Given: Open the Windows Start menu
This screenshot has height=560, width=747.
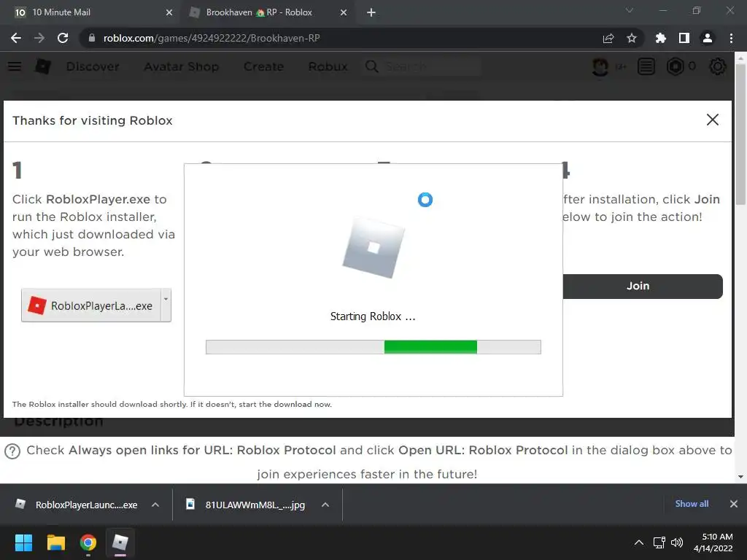Looking at the screenshot, I should pyautogui.click(x=23, y=542).
